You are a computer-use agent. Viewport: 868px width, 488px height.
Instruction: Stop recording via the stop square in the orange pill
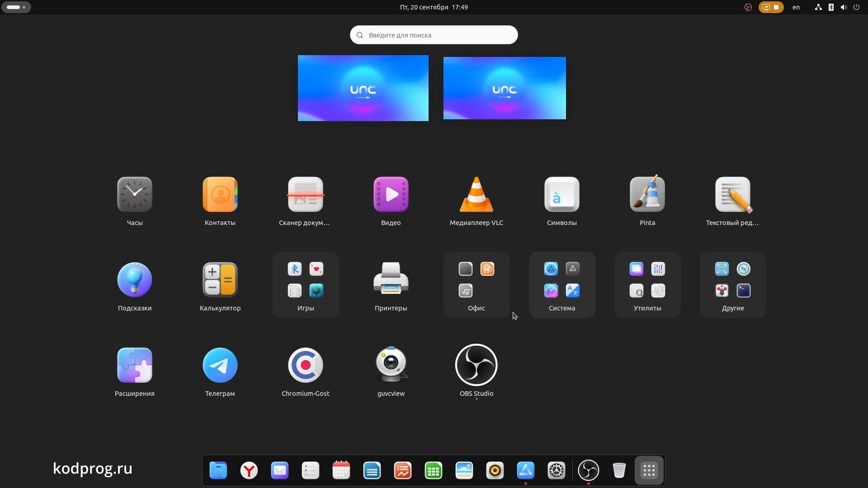coord(777,7)
